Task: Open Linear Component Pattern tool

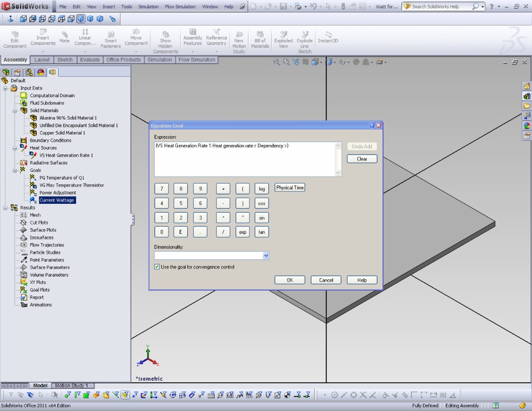Action: [85, 37]
